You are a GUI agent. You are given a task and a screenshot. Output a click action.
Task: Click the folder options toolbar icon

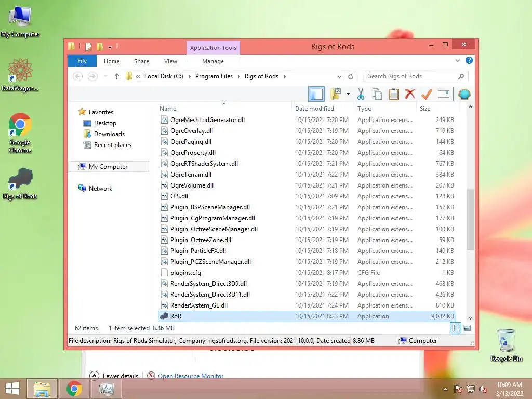336,94
